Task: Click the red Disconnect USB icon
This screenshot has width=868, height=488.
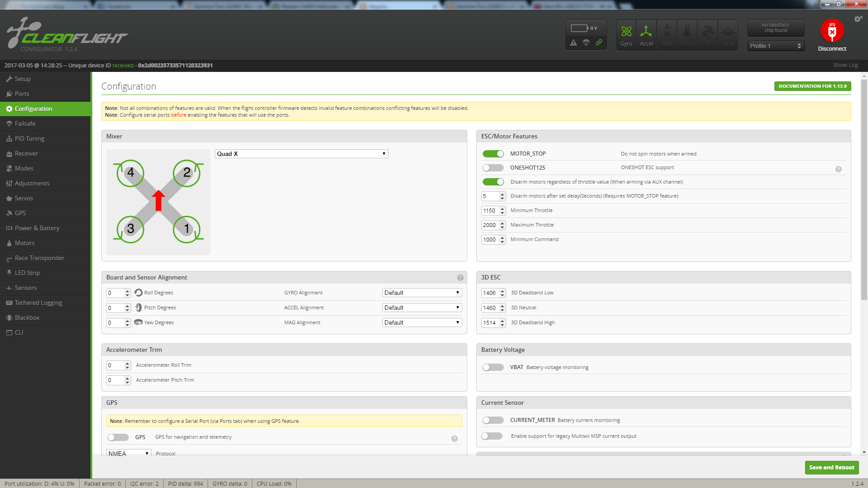Action: pos(832,31)
